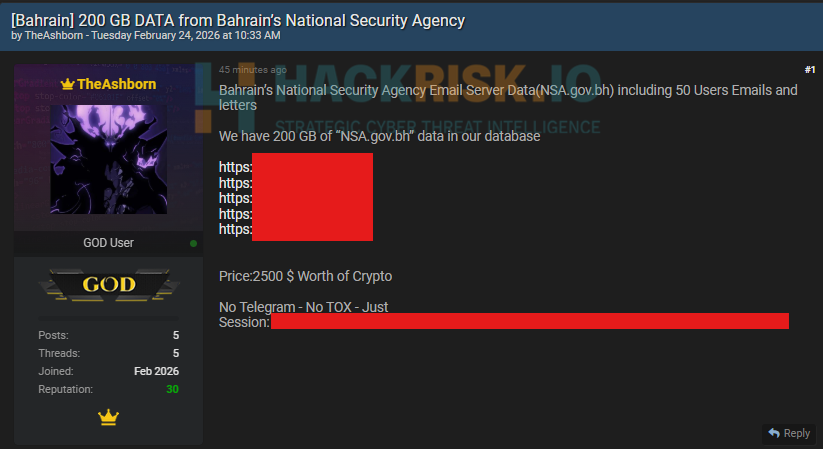Click the Posts count value

175,335
